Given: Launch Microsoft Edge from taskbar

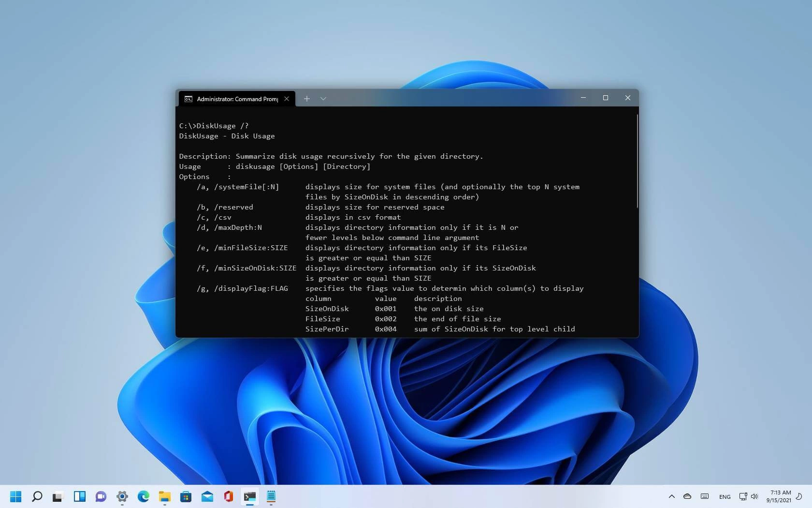Looking at the screenshot, I should [x=144, y=496].
